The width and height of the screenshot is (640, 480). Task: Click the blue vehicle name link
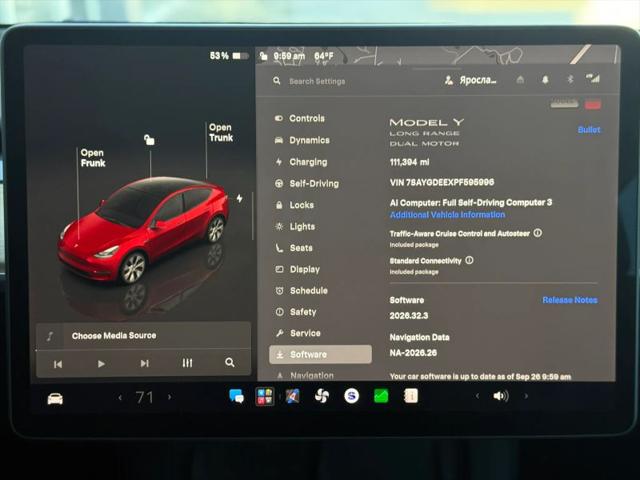(x=589, y=130)
